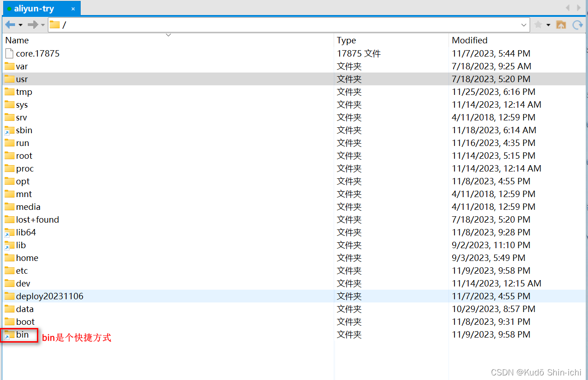Open the bookmarks dropdown arrow
The image size is (588, 380).
[x=548, y=25]
